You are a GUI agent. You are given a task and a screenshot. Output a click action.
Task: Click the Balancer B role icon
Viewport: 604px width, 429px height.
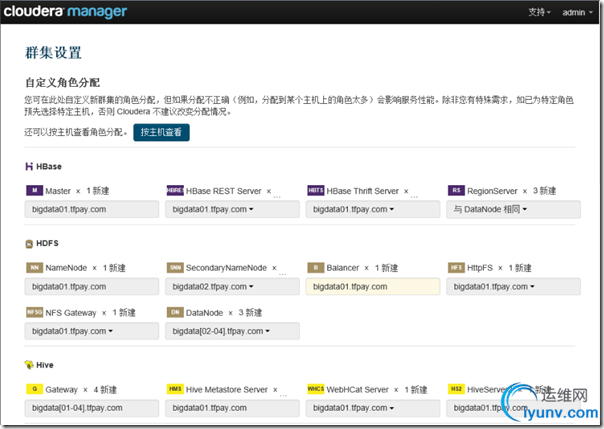click(315, 268)
